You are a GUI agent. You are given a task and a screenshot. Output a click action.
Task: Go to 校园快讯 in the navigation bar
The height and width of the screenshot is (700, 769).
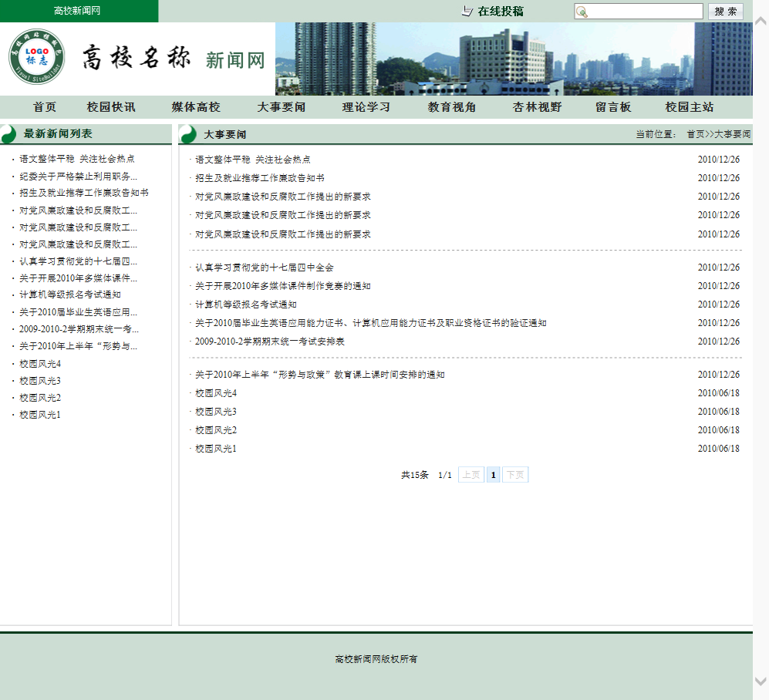pos(111,107)
